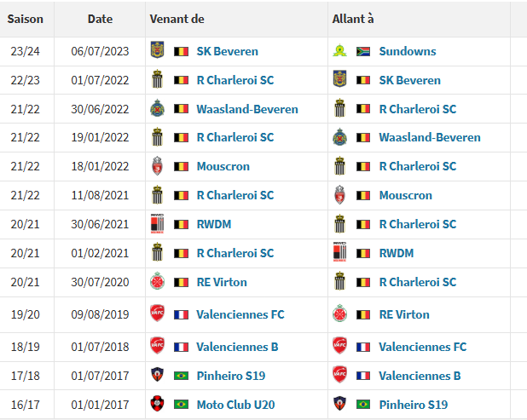Click the Saison column header
Screen dimensions: 527x420
point(26,19)
